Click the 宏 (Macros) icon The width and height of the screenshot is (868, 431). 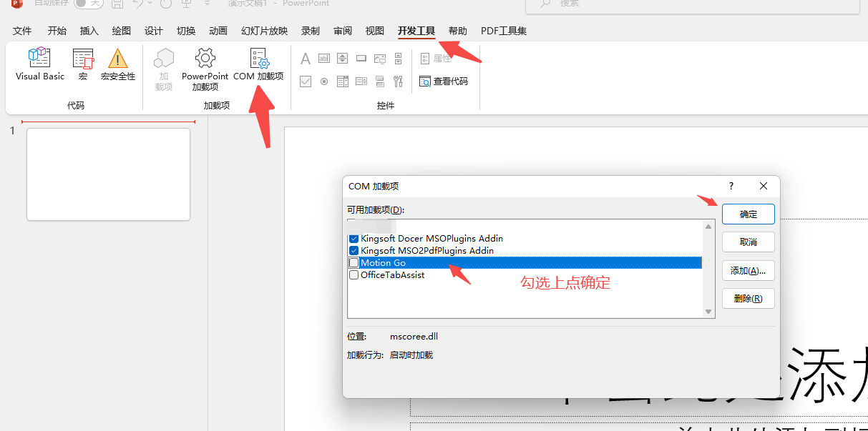[83, 64]
